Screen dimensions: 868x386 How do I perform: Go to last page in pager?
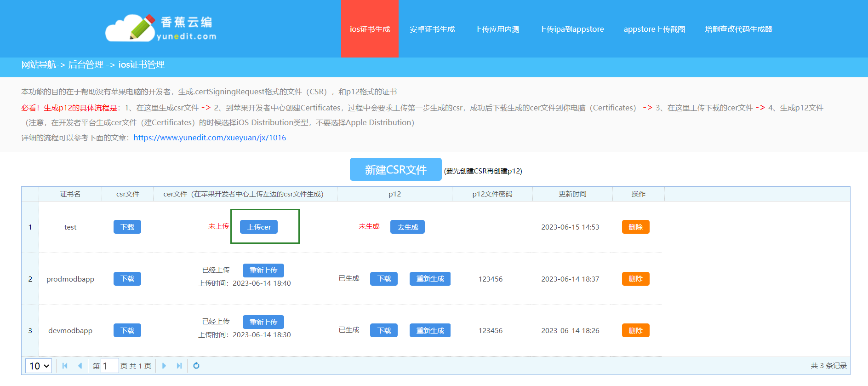point(179,366)
